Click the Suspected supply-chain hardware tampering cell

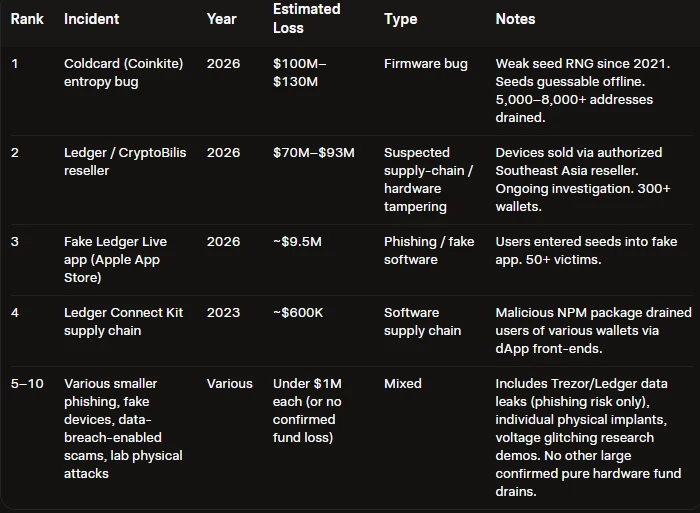tap(429, 179)
